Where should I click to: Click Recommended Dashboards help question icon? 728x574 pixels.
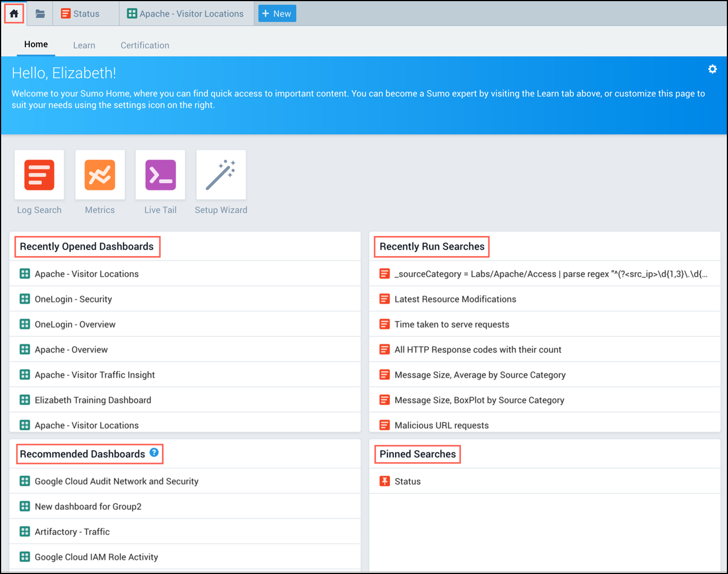154,452
